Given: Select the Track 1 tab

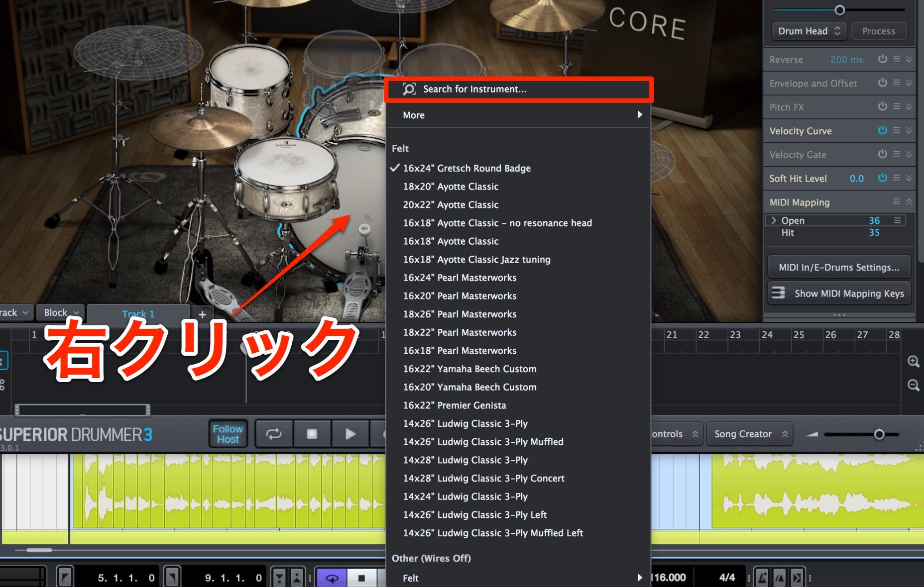Looking at the screenshot, I should [x=138, y=314].
